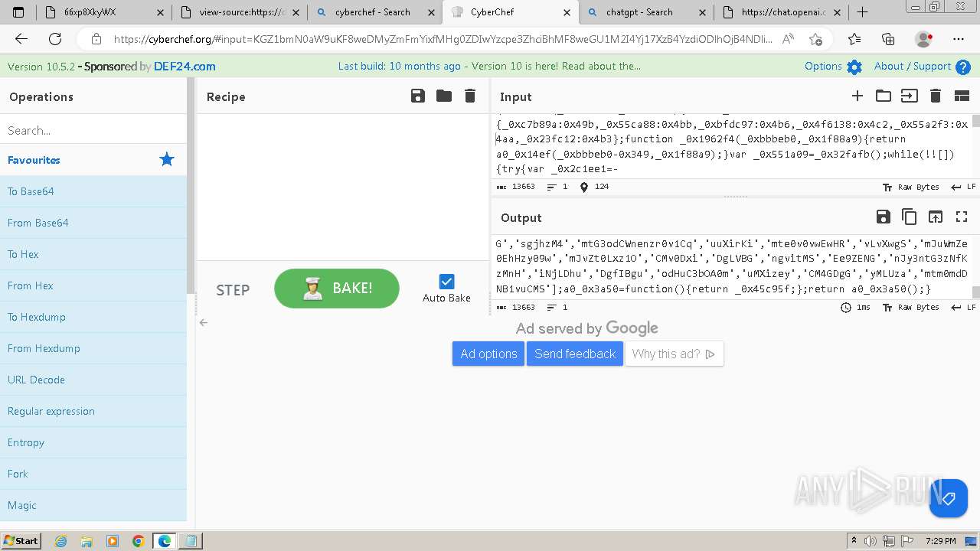Screen dimensions: 980x551
Task: Open folder as input icon
Action: (x=884, y=96)
